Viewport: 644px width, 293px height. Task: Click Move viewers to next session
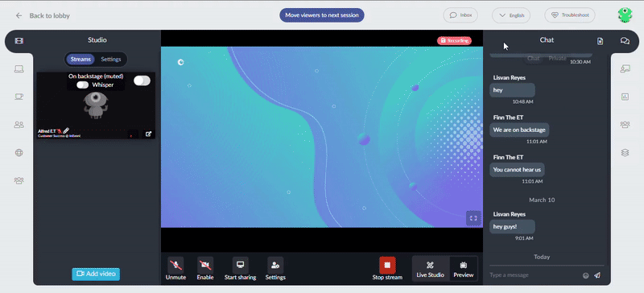click(322, 15)
